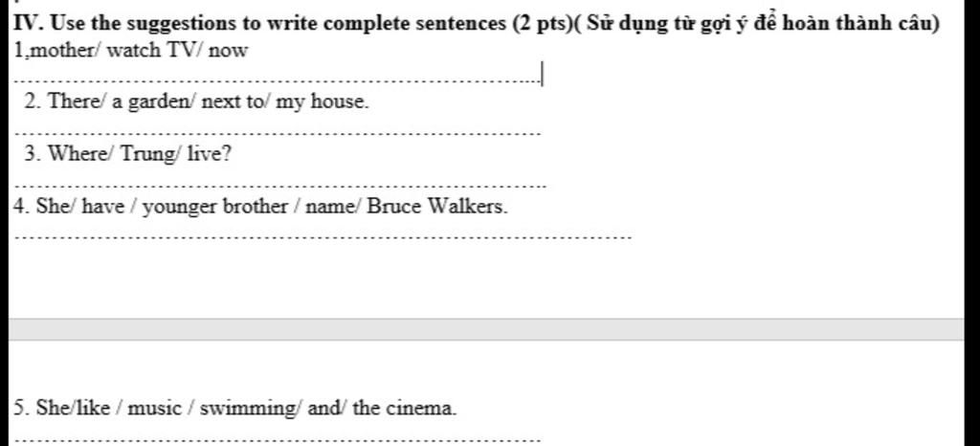Click the sentence "She/like / music / swimming"
Viewport: 980px width, 446px height.
pyautogui.click(x=234, y=409)
